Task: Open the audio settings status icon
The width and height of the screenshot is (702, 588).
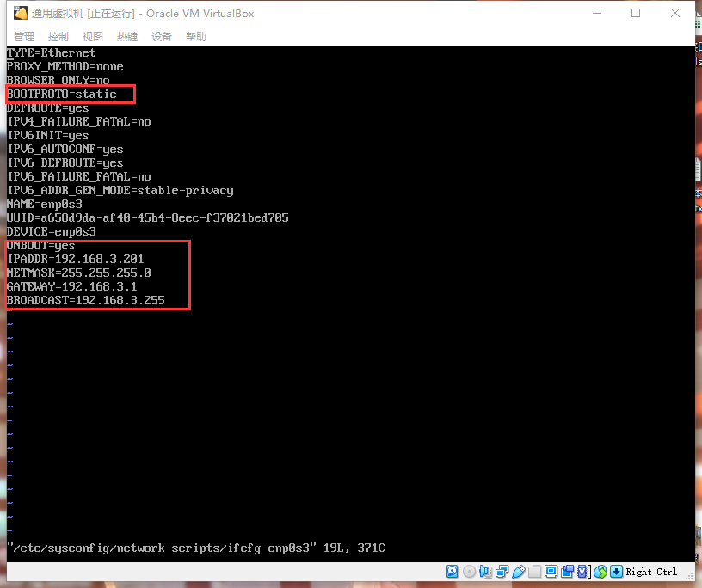Action: [x=485, y=572]
